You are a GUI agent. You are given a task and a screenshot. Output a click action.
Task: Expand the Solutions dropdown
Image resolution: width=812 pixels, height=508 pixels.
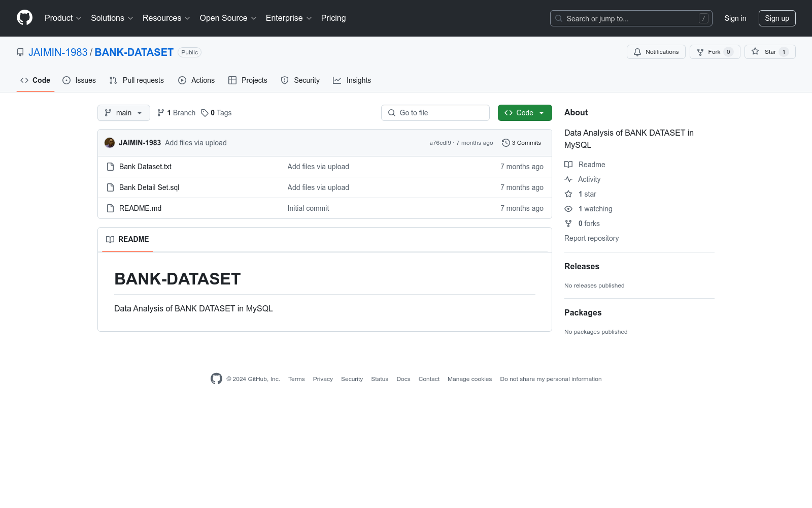pyautogui.click(x=112, y=18)
